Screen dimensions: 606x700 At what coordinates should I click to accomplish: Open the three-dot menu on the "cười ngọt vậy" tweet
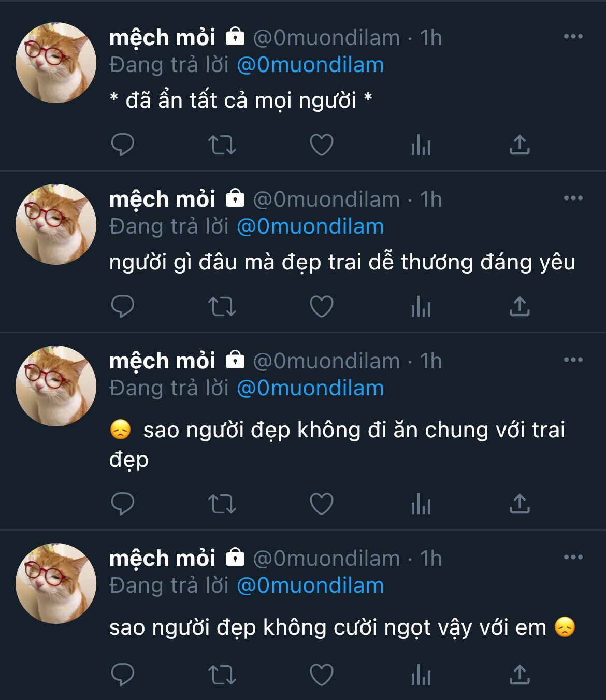pos(573,558)
